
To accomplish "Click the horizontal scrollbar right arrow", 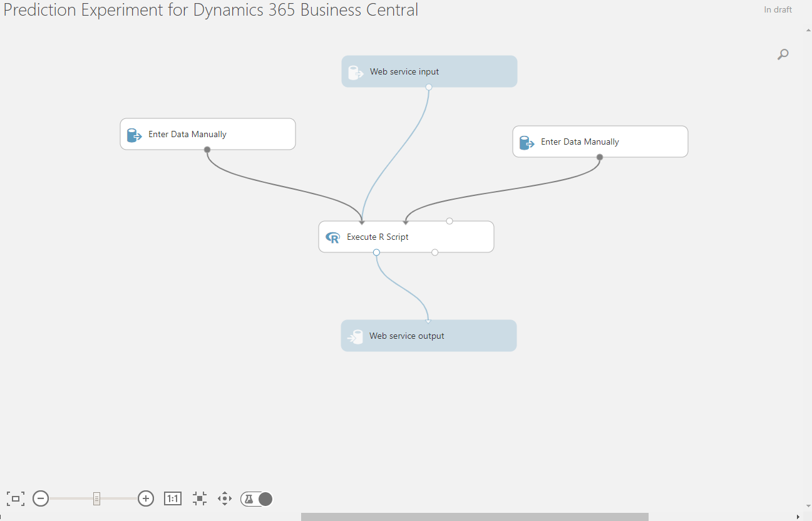I will [x=798, y=517].
